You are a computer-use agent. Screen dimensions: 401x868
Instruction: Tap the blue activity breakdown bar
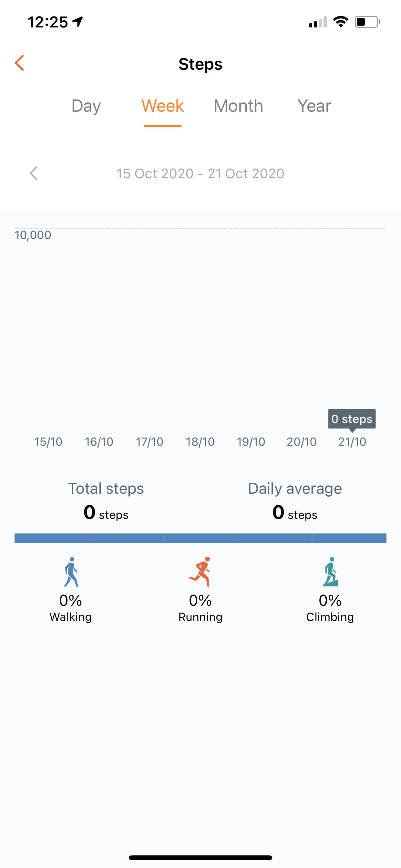click(x=200, y=538)
